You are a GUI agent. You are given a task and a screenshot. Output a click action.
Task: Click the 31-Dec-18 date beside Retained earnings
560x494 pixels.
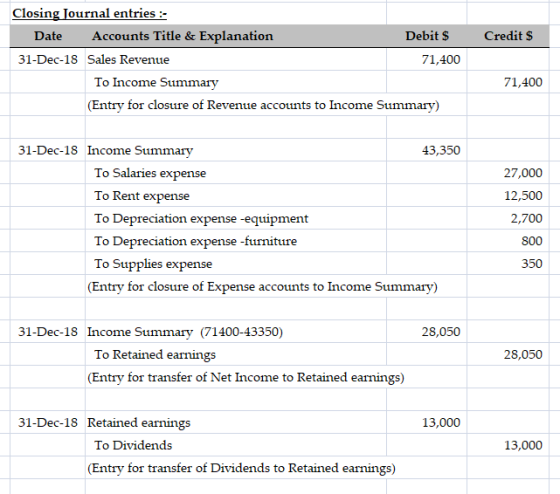click(x=48, y=423)
